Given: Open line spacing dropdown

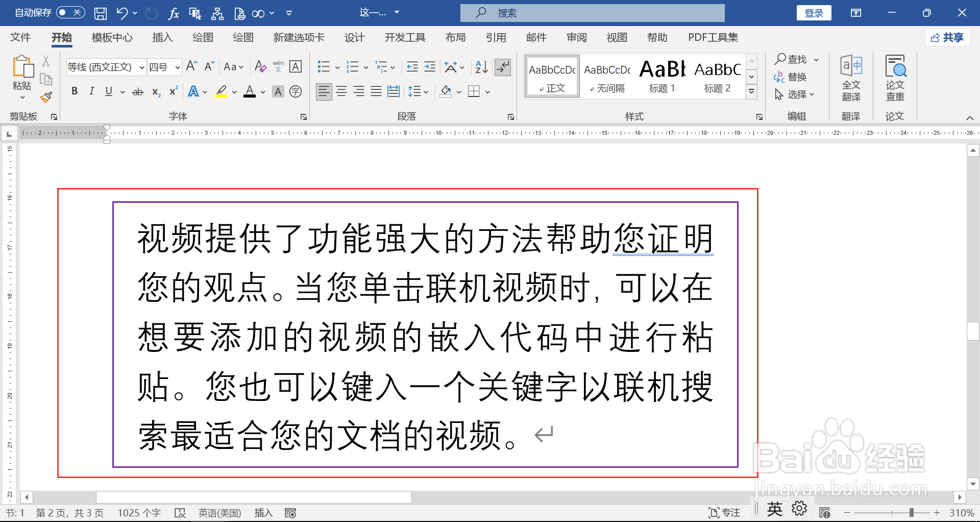Looking at the screenshot, I should 418,91.
